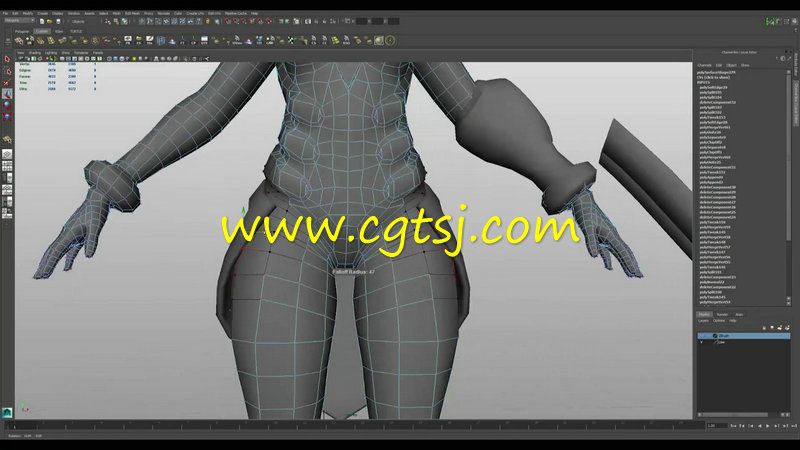
Task: Move selected layer down icon
Action: pyautogui.click(x=771, y=328)
